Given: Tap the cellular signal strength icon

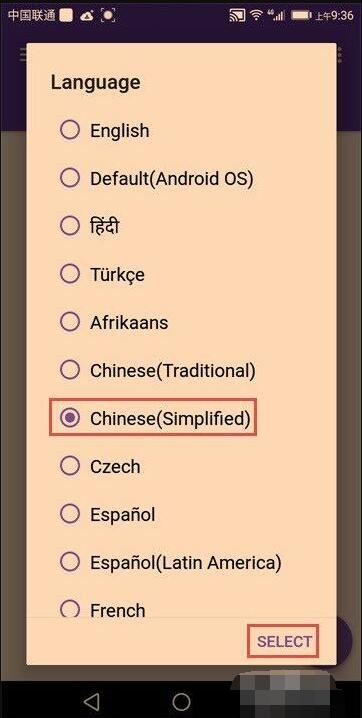Looking at the screenshot, I should click(277, 15).
